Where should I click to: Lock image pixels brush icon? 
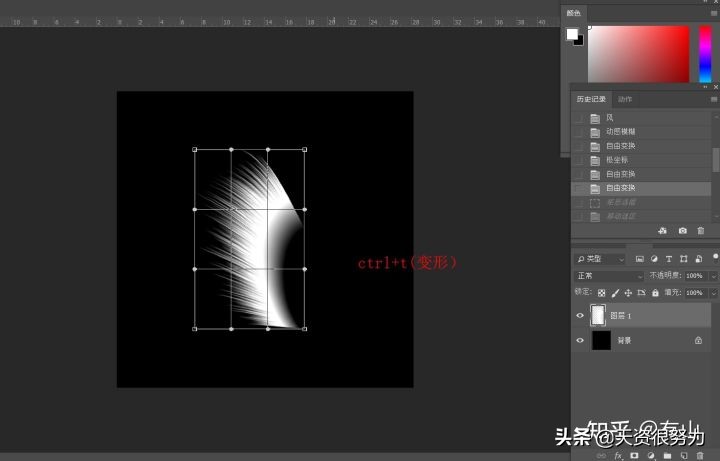point(615,292)
